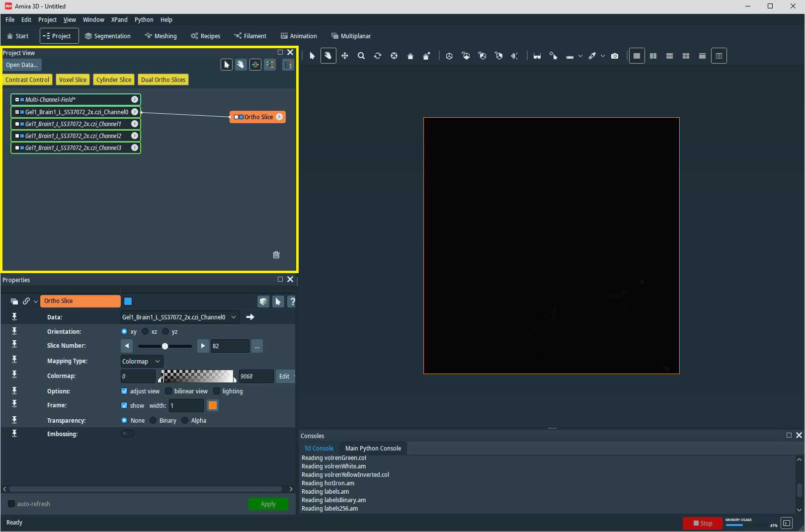This screenshot has height=532, width=805.
Task: Select Alpha transparency radio button
Action: click(x=185, y=420)
